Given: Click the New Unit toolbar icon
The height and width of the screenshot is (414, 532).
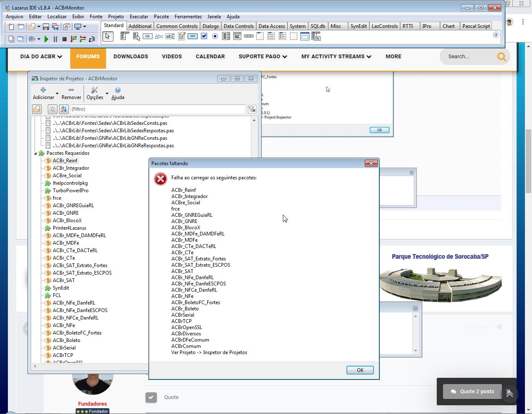Looking at the screenshot, I should click(x=11, y=27).
